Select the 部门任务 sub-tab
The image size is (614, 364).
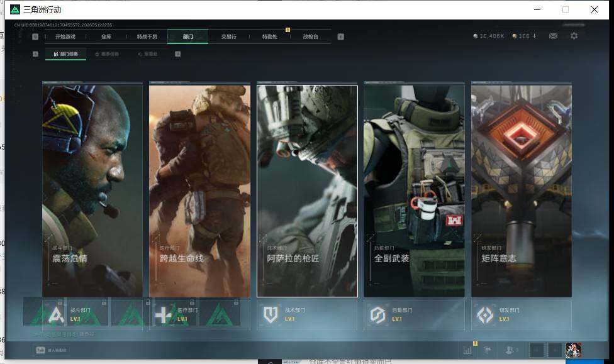tap(66, 54)
